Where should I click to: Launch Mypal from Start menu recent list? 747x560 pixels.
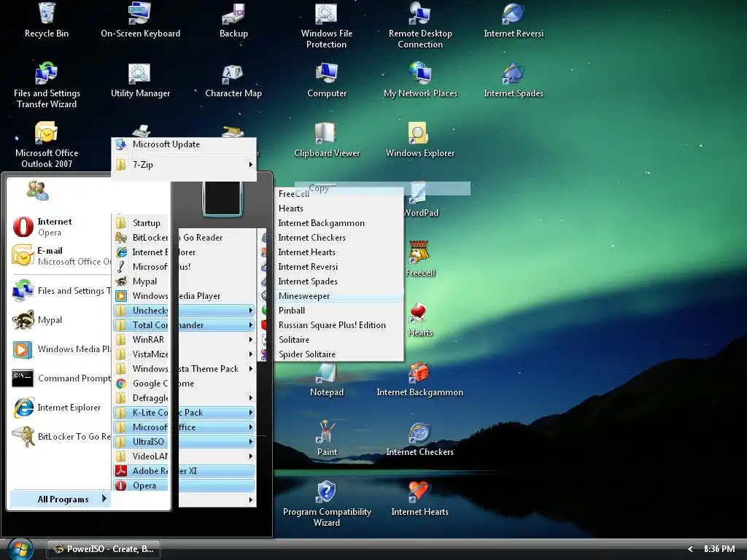click(61, 320)
